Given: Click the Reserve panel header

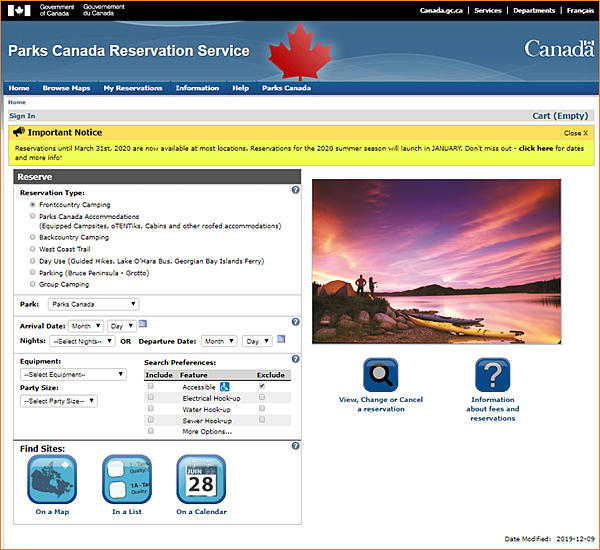Looking at the screenshot, I should coord(157,177).
